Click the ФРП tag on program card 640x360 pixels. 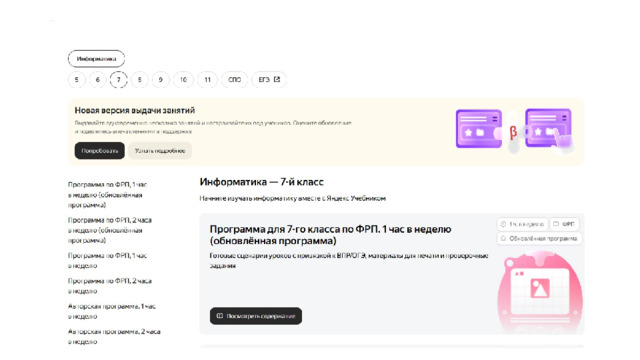pos(564,224)
